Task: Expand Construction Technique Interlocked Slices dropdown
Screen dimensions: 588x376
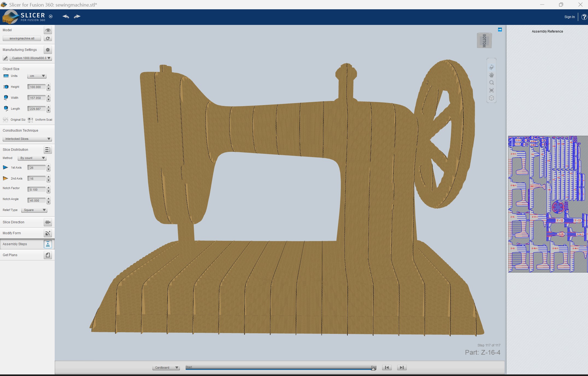Action: pos(27,139)
